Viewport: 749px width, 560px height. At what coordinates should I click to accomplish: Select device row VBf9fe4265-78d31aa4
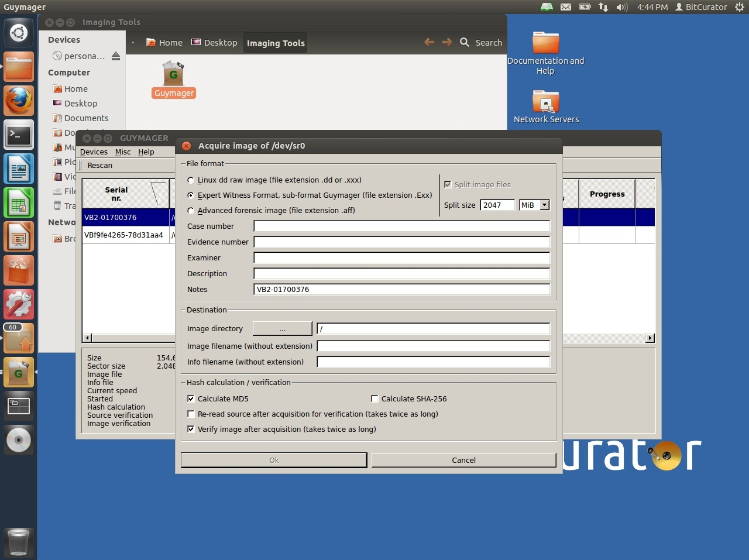[x=129, y=235]
